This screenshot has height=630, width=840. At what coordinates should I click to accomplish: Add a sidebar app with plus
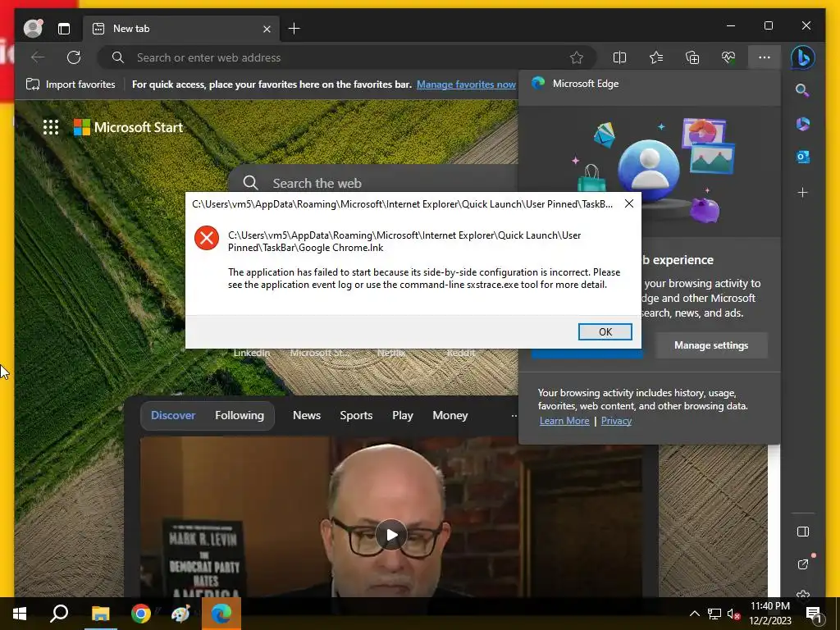tap(802, 192)
